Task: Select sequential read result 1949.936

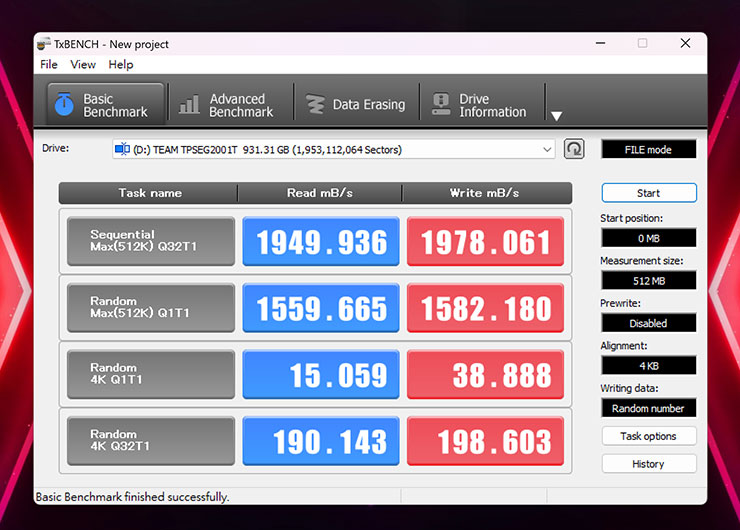Action: point(321,241)
